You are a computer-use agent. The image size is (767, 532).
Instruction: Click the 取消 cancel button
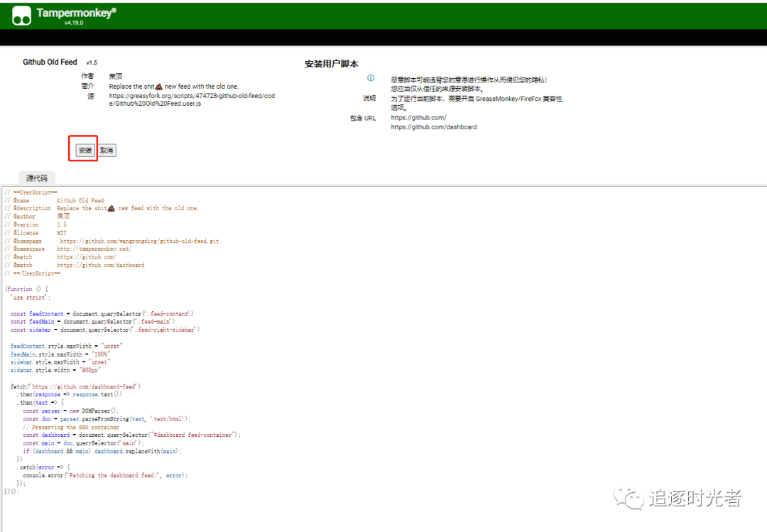(107, 150)
